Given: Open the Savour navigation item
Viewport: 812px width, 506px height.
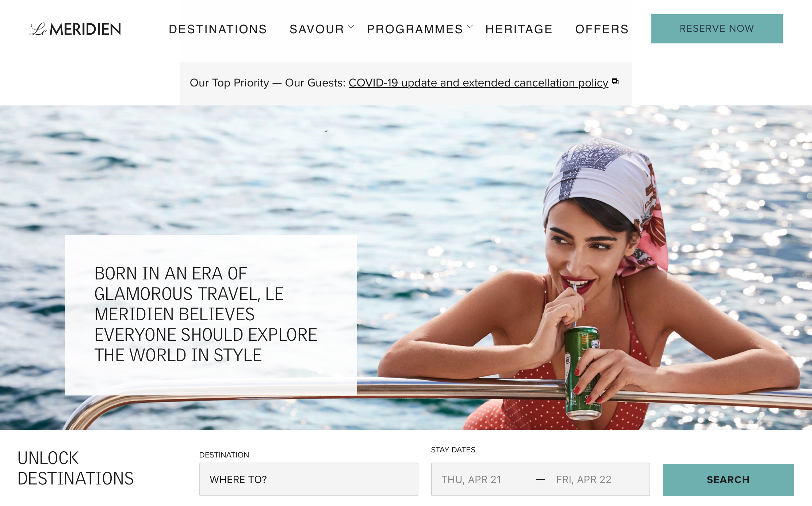Looking at the screenshot, I should 317,29.
